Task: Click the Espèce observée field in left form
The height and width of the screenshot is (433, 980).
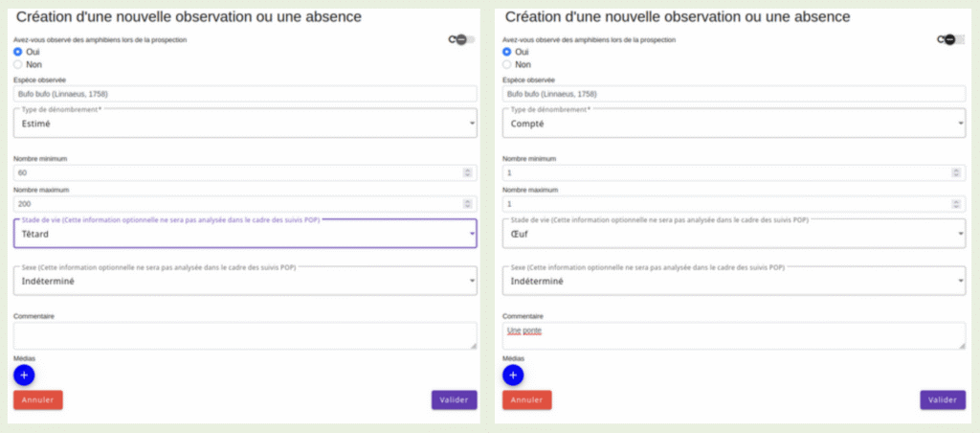Action: click(x=245, y=94)
